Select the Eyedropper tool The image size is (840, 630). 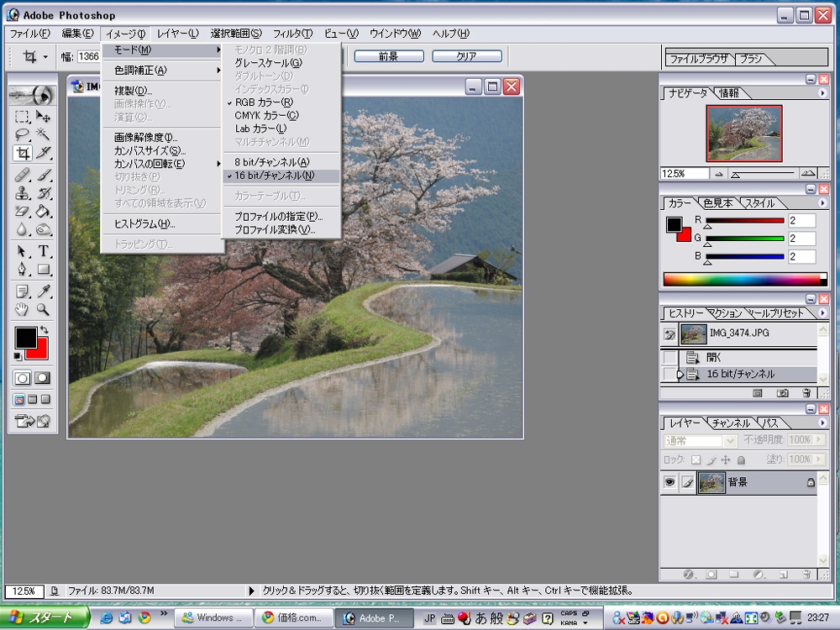43,291
